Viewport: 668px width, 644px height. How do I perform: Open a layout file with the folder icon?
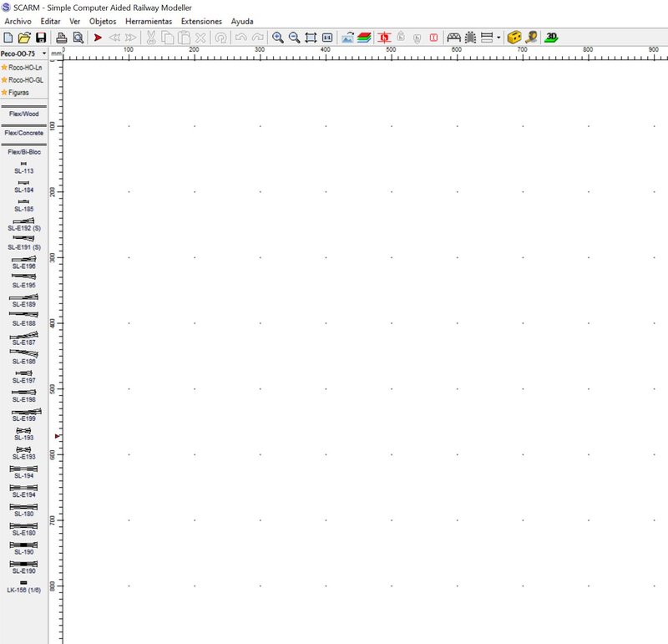[24, 38]
